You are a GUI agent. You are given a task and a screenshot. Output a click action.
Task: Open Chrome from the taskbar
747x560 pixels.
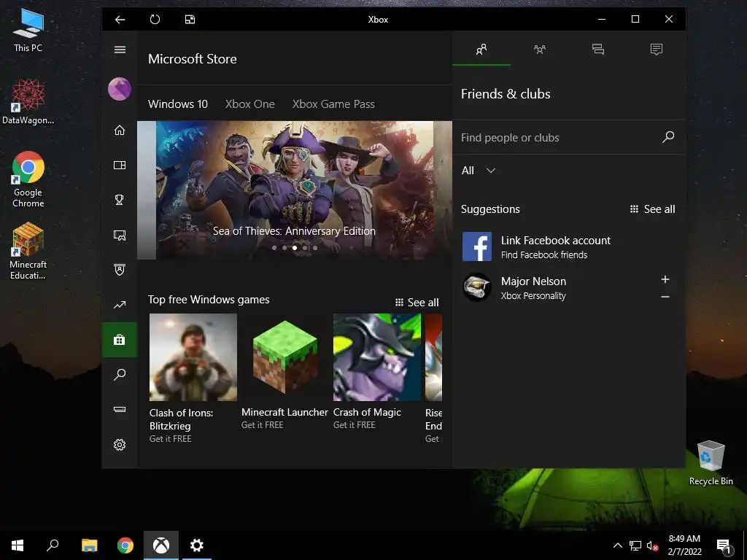click(x=125, y=545)
